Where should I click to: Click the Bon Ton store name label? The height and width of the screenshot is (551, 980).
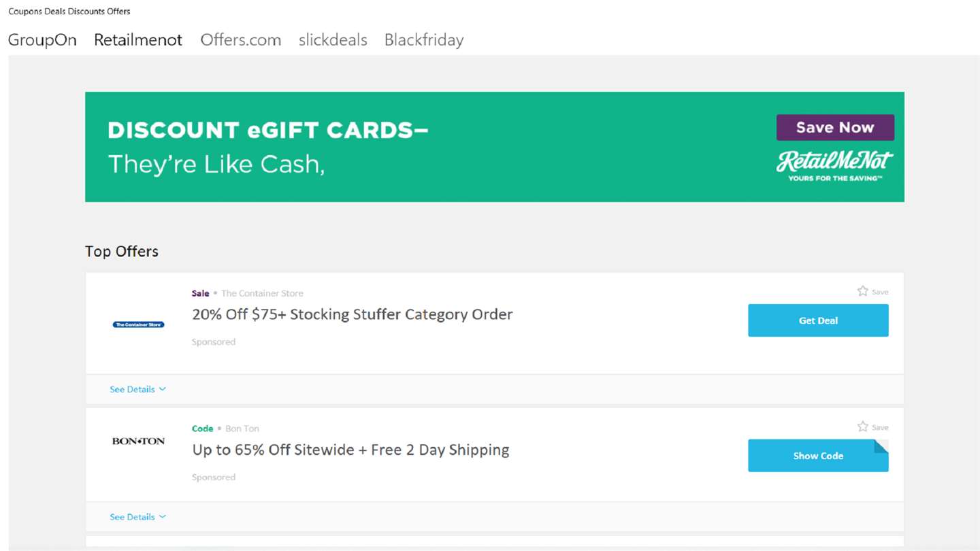(x=242, y=429)
